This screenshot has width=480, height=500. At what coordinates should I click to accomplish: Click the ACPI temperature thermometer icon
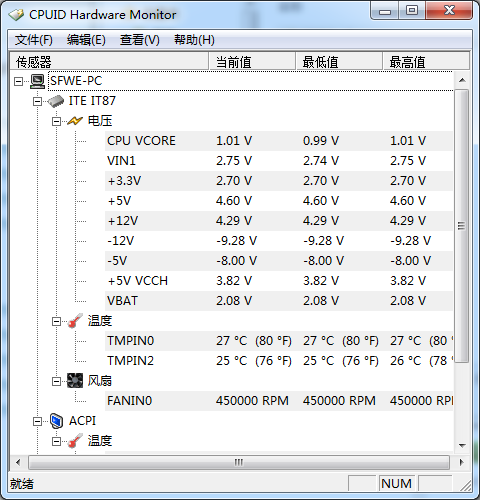coord(75,441)
